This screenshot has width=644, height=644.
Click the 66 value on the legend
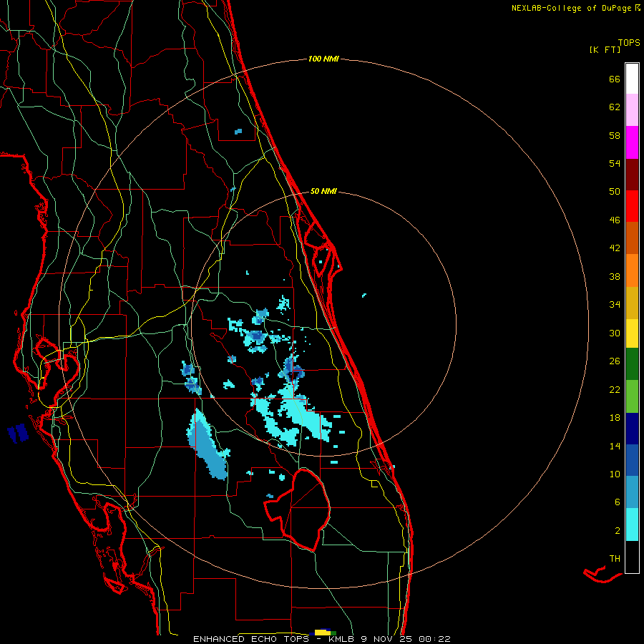point(615,79)
